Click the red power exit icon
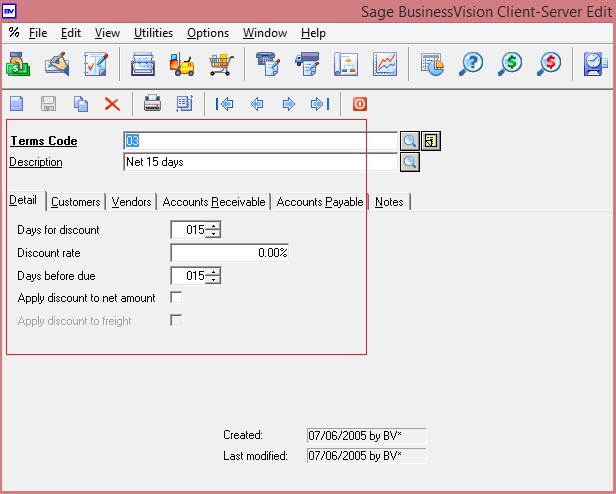Screen dimensions: 616x494 (x=360, y=104)
